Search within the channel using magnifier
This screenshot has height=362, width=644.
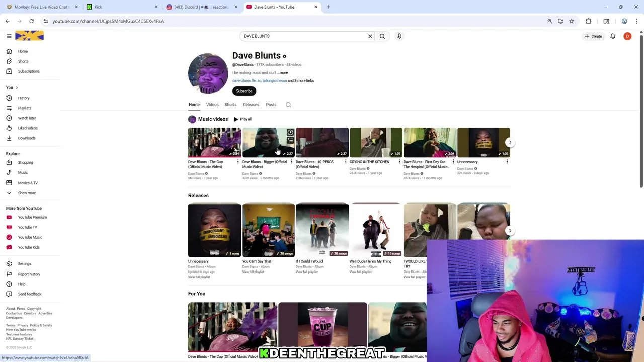[288, 105]
